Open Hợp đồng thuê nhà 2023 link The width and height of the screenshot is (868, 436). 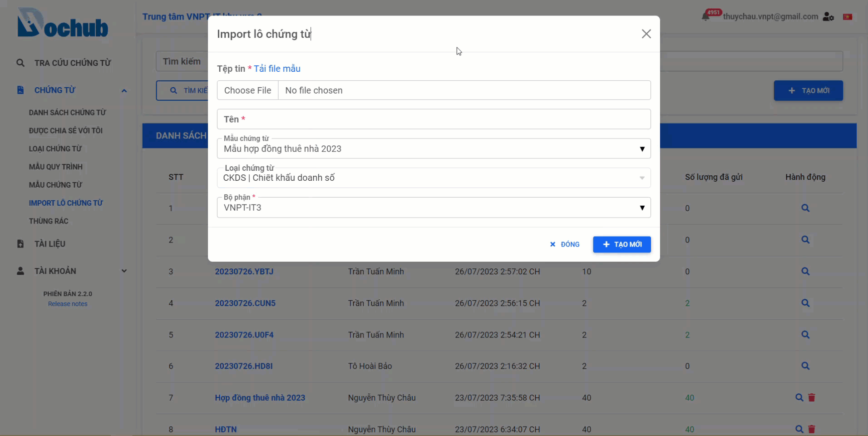(x=260, y=398)
